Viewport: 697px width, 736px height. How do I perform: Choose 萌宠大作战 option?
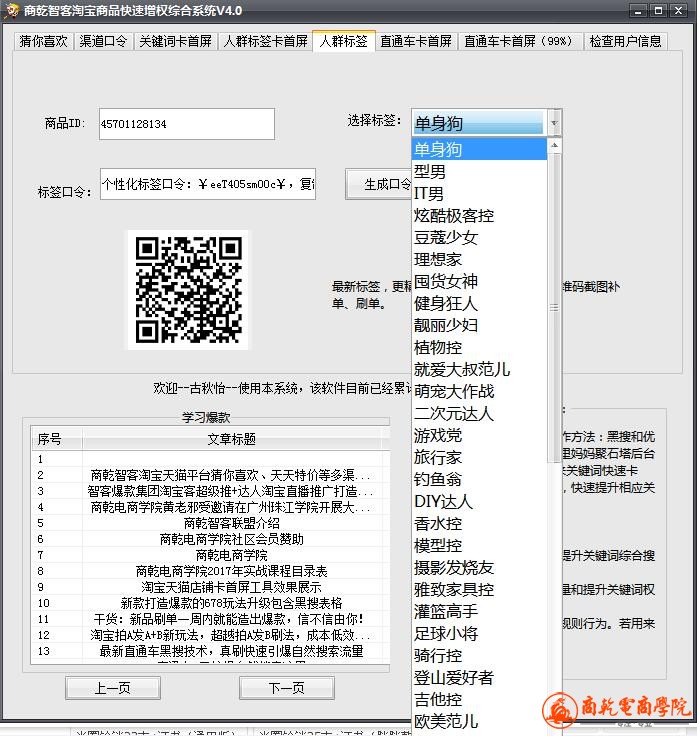(479, 391)
